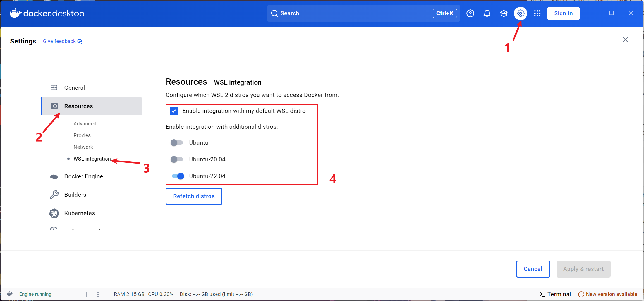Click the Refetch distros button
644x301 pixels.
coord(194,196)
